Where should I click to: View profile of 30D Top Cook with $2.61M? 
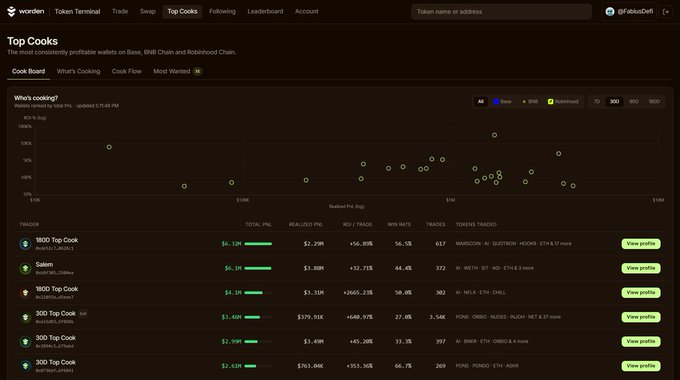click(x=641, y=366)
